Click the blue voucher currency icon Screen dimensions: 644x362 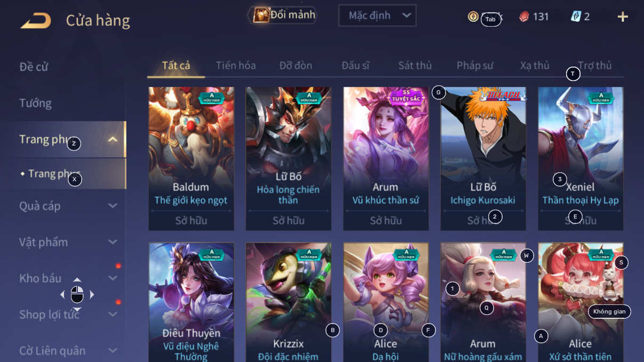[576, 17]
